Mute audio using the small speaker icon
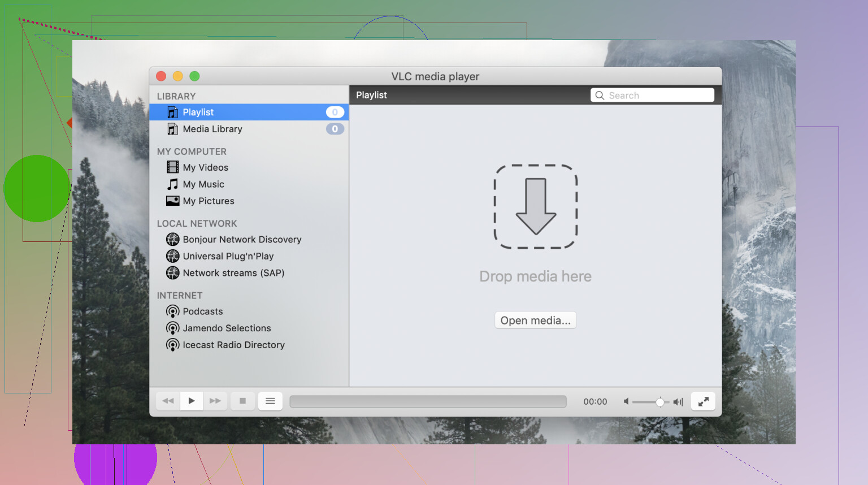 (x=626, y=401)
